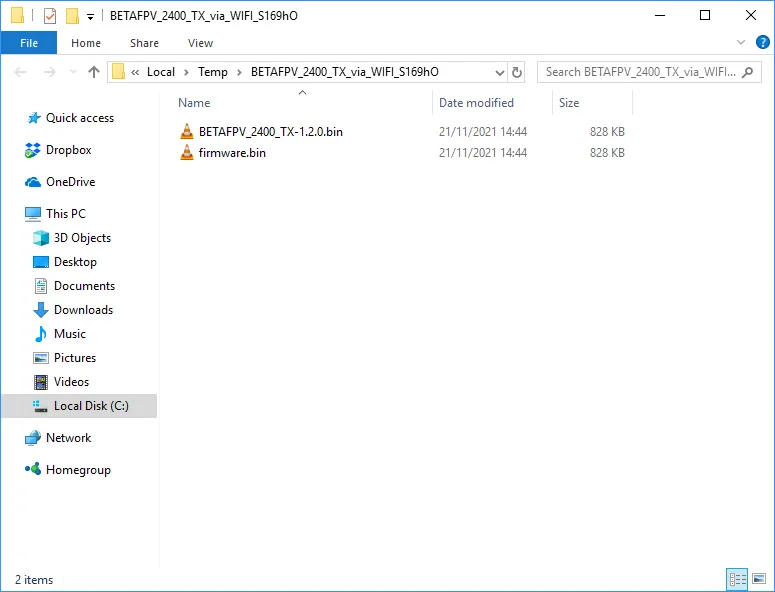Open the Downloads folder in the sidebar
The height and width of the screenshot is (592, 775).
pos(83,310)
